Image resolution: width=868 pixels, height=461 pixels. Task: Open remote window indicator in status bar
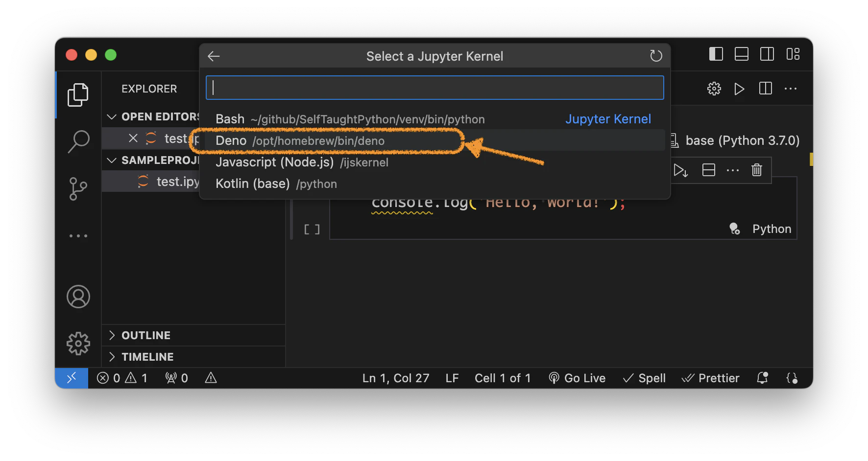(72, 378)
